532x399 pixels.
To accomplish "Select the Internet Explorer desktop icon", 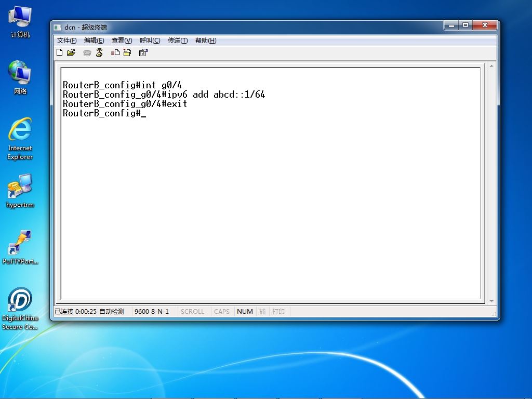I will 20,138.
